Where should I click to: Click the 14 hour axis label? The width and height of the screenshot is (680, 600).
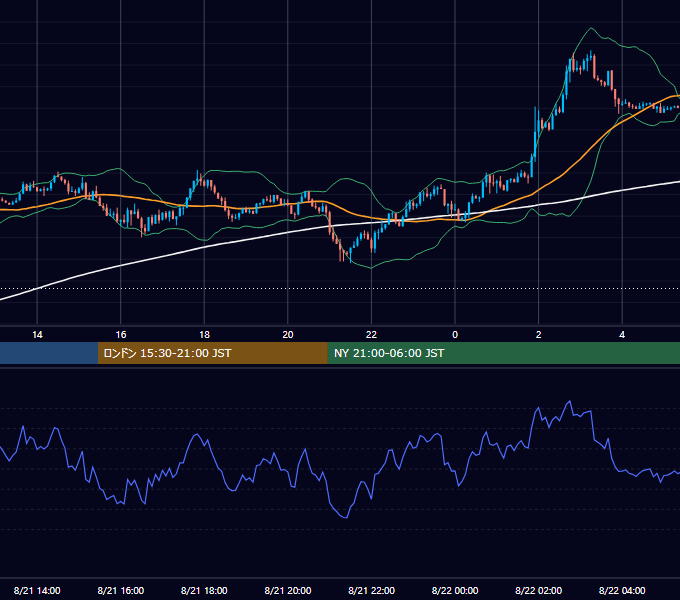37,335
